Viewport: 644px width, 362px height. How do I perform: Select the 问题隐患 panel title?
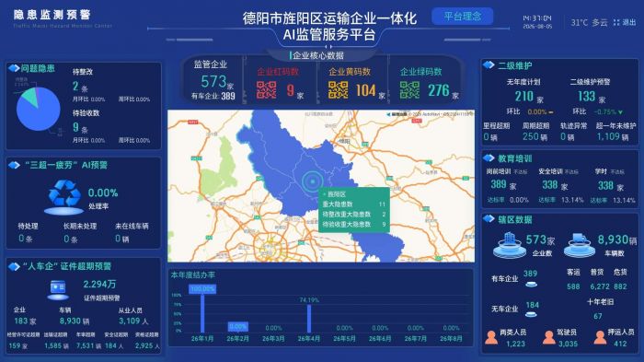pos(38,68)
